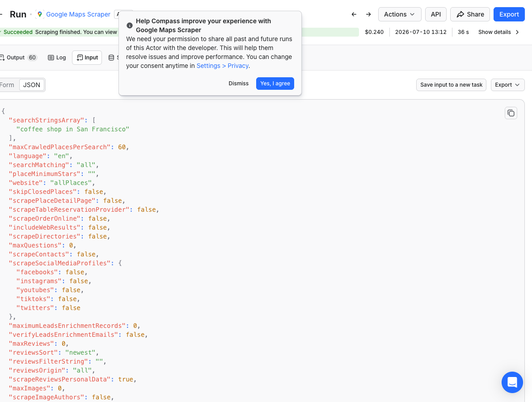The image size is (532, 402).
Task: Copy JSON input to clipboard
Action: click(511, 113)
